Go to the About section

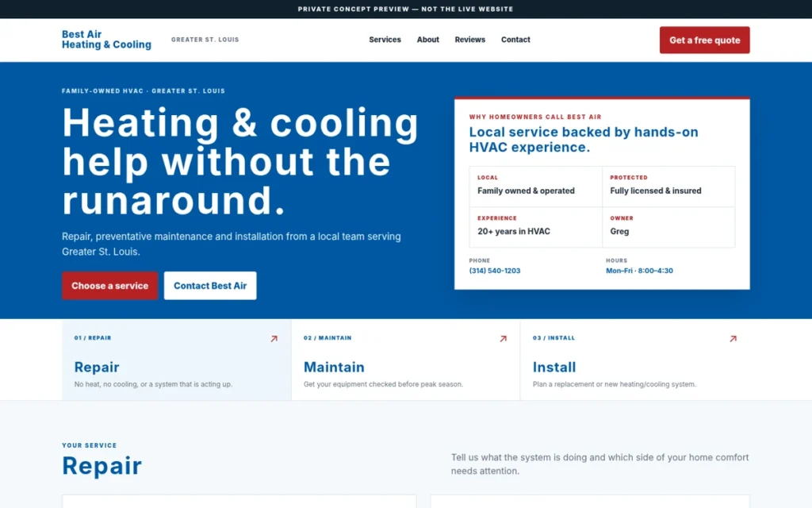[427, 40]
